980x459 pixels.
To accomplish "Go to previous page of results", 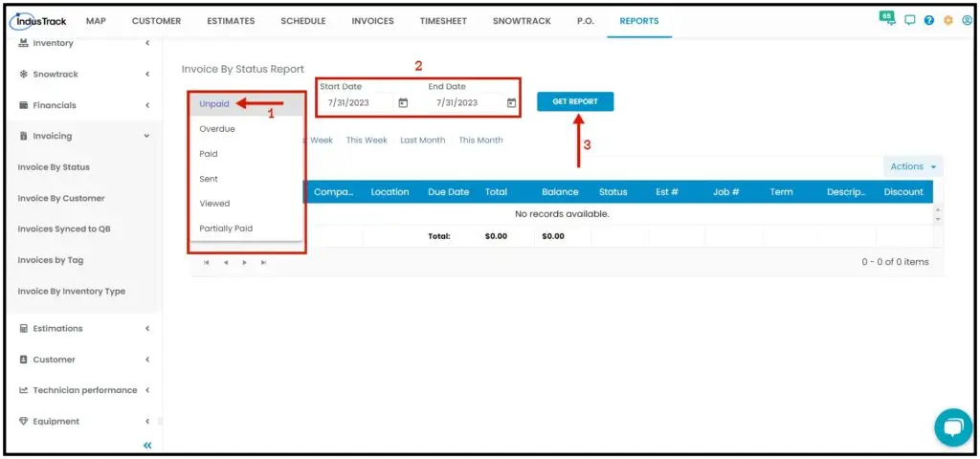I will pyautogui.click(x=226, y=262).
